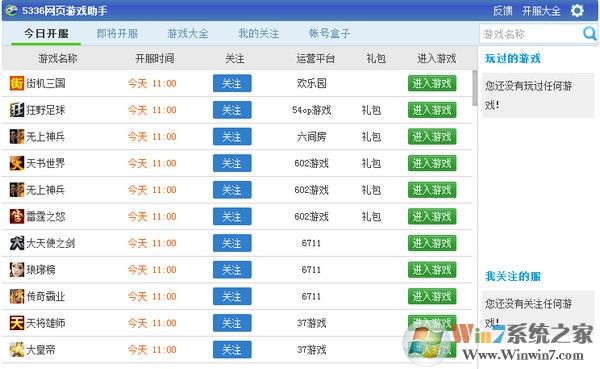
Task: Follow 琅琊榜 with 关注 button
Action: coord(232,269)
